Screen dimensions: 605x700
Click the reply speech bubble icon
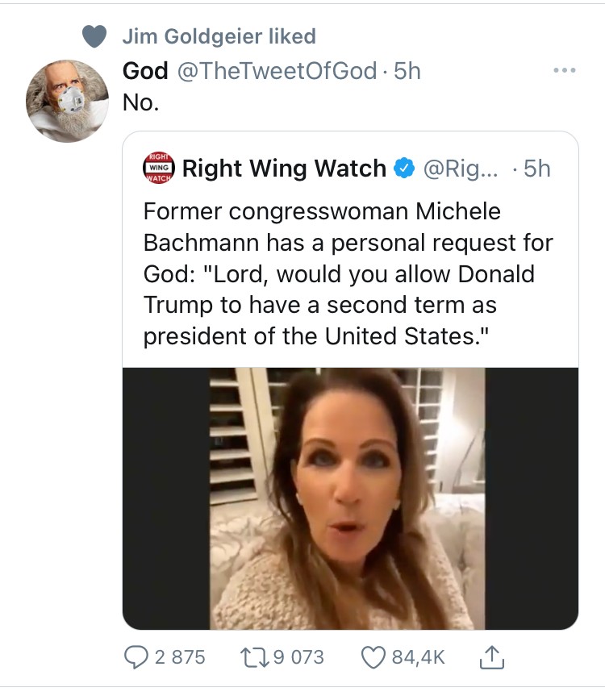click(135, 657)
